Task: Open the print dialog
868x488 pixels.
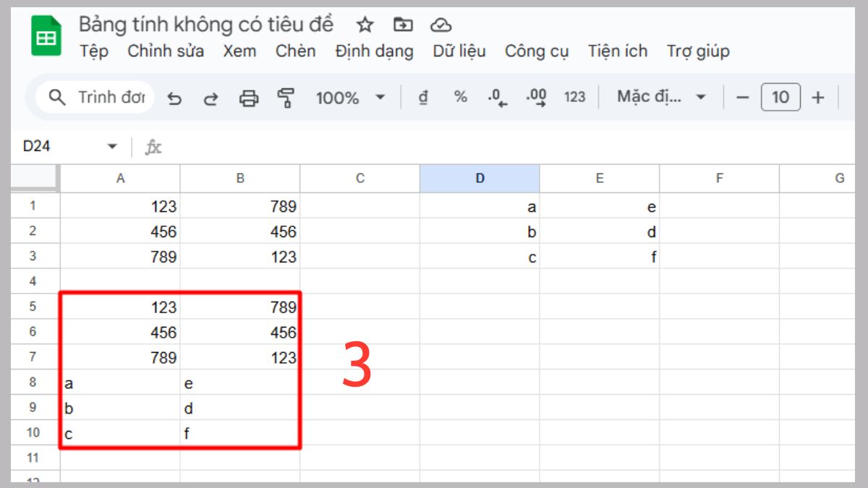Action: [249, 98]
